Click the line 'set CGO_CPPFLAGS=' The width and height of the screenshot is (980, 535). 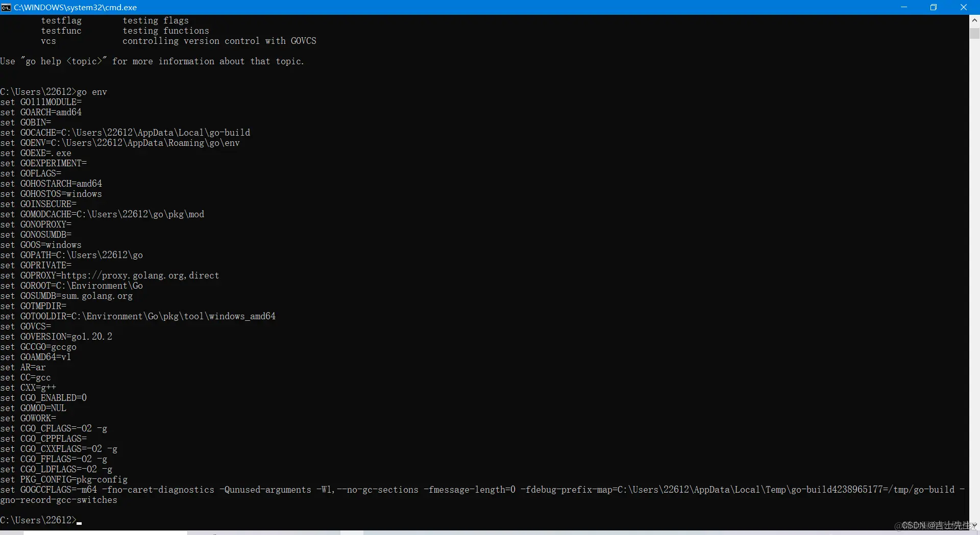[43, 439]
